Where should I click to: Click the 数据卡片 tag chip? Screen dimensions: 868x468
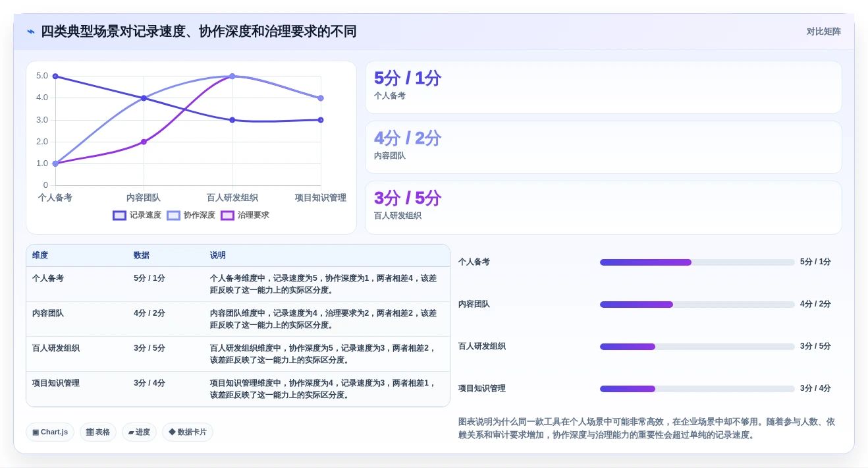(188, 432)
